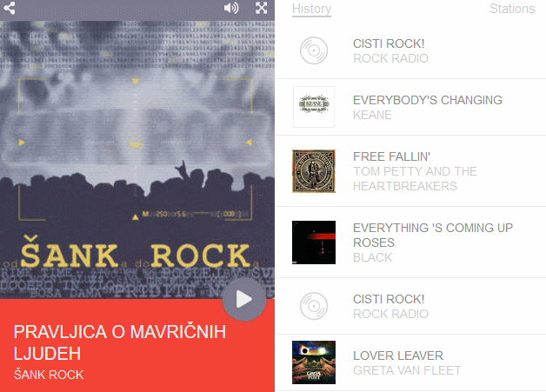Click the Šank Rock artist label
546x392 pixels.
tap(49, 375)
